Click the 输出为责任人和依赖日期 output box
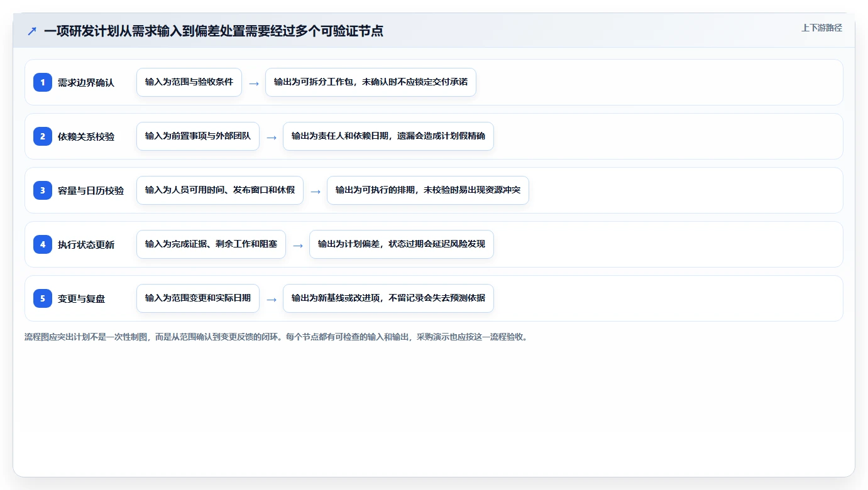This screenshot has height=490, width=868. point(388,136)
